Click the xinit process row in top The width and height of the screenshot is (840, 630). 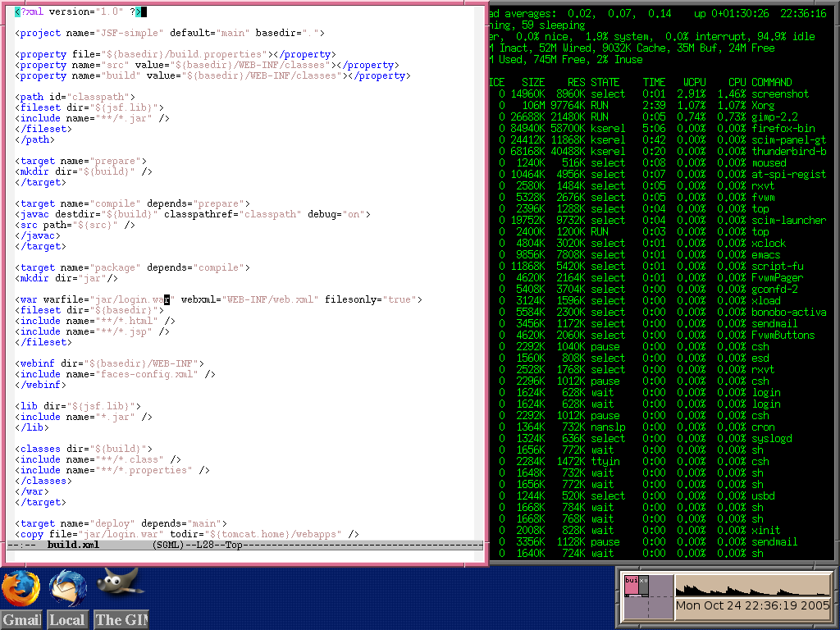click(659, 531)
